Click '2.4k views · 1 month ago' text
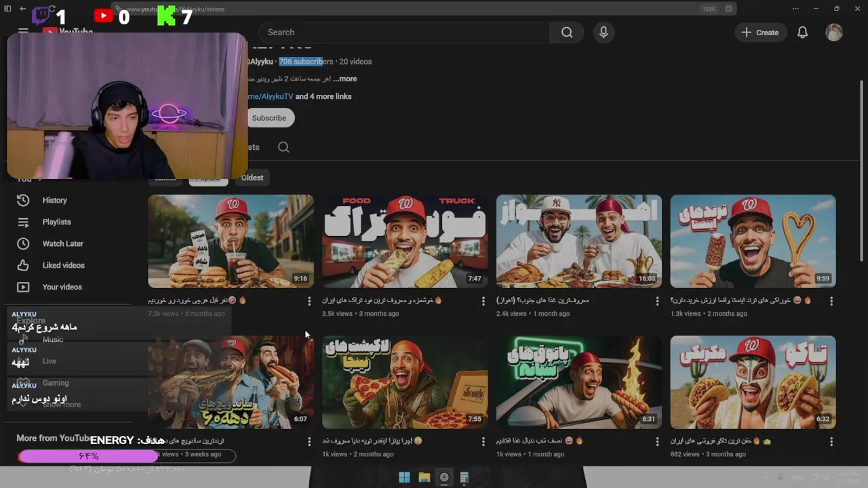The width and height of the screenshot is (868, 488). [533, 314]
